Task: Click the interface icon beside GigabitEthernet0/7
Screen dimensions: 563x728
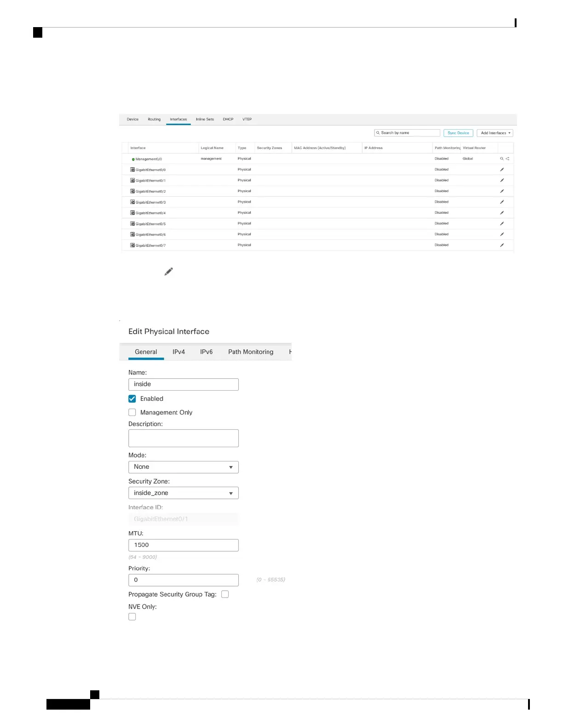Action: pos(132,245)
